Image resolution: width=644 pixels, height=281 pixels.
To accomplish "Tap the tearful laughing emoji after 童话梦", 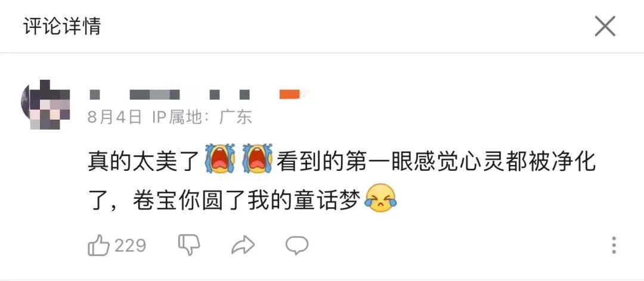I will coord(380,198).
